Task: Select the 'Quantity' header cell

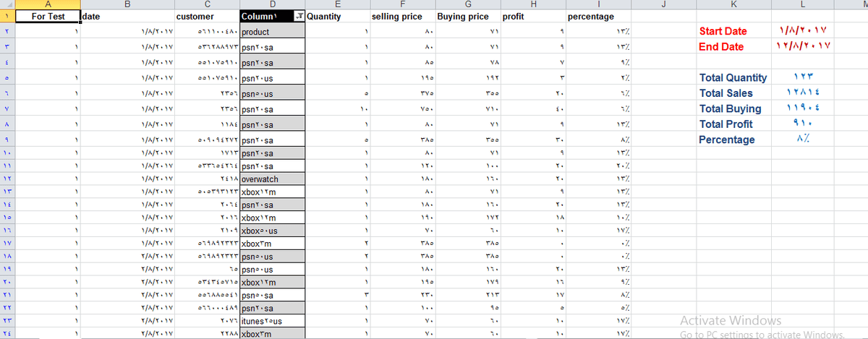Action: tap(336, 17)
